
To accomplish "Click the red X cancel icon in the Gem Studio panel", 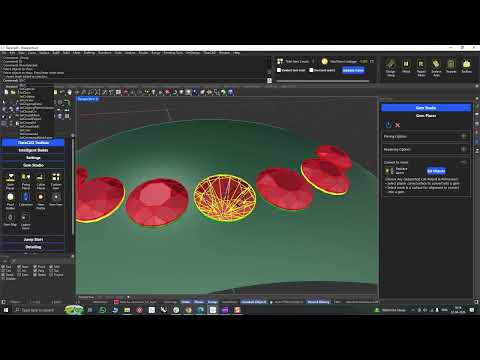I will tap(397, 125).
